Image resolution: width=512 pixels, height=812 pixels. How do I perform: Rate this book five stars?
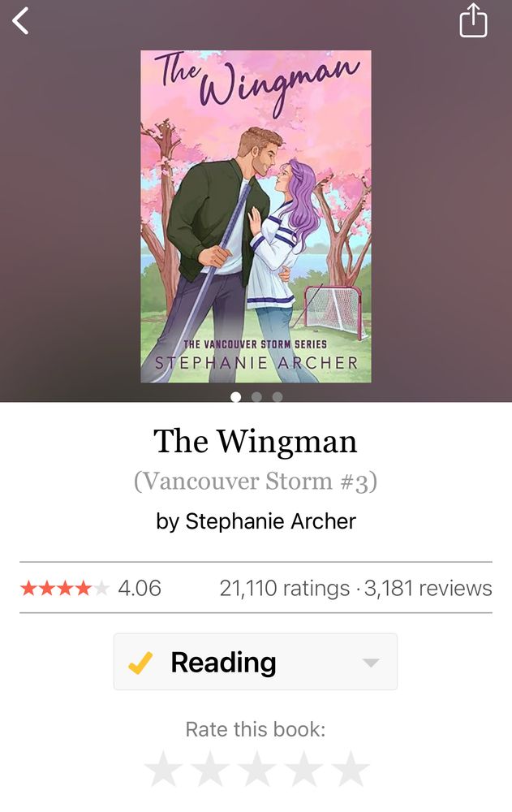click(x=351, y=768)
